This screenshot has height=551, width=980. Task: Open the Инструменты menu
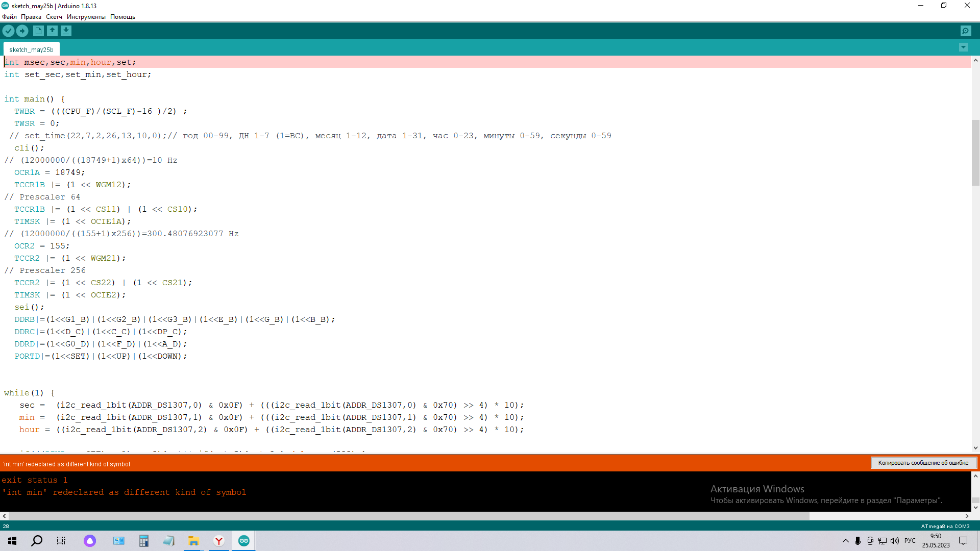86,17
